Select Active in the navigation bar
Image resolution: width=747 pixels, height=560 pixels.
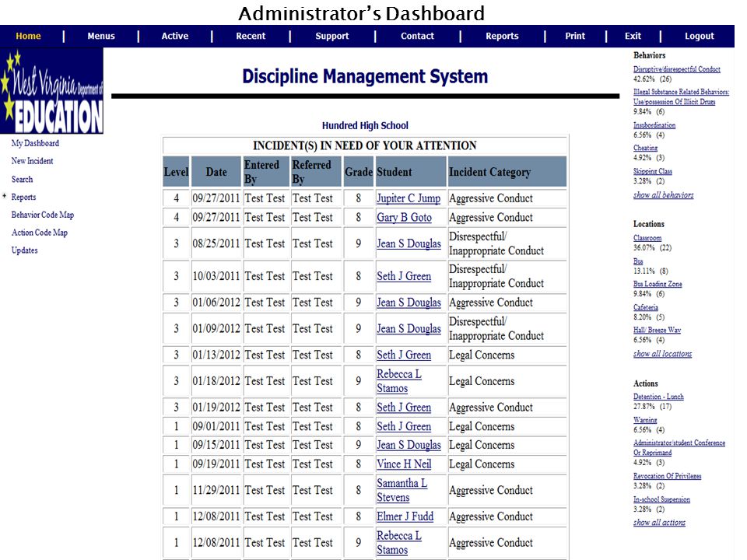click(x=175, y=37)
